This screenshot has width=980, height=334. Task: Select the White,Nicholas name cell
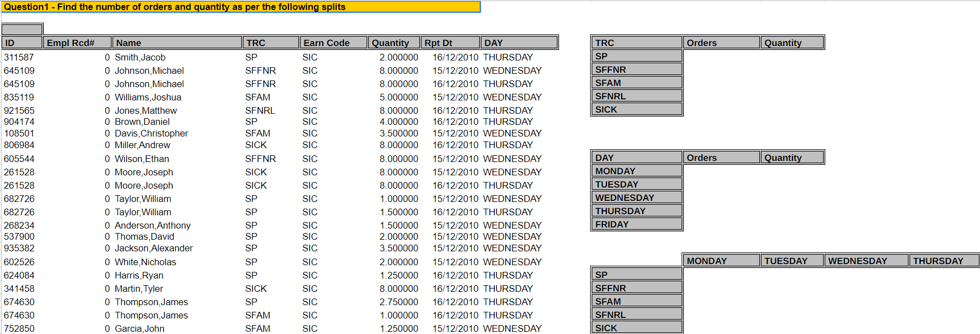(x=145, y=262)
